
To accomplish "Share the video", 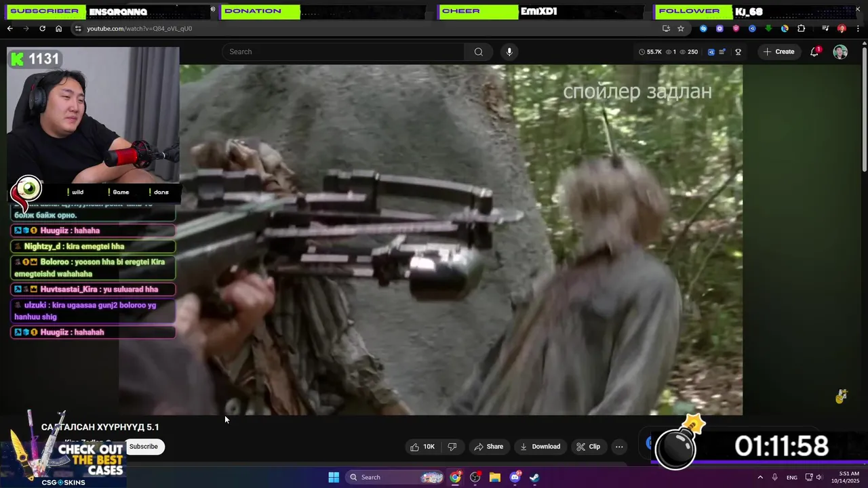I will coord(489,447).
